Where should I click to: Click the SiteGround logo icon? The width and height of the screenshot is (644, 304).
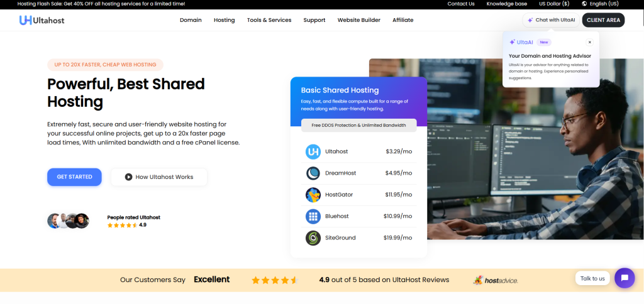313,238
